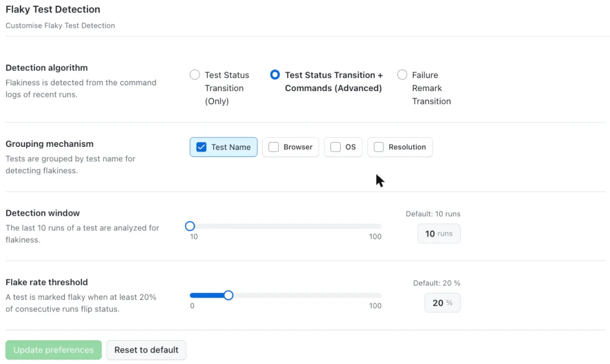Screen dimensions: 610x364
Task: Click the description about grouping by test name
Action: (x=71, y=165)
